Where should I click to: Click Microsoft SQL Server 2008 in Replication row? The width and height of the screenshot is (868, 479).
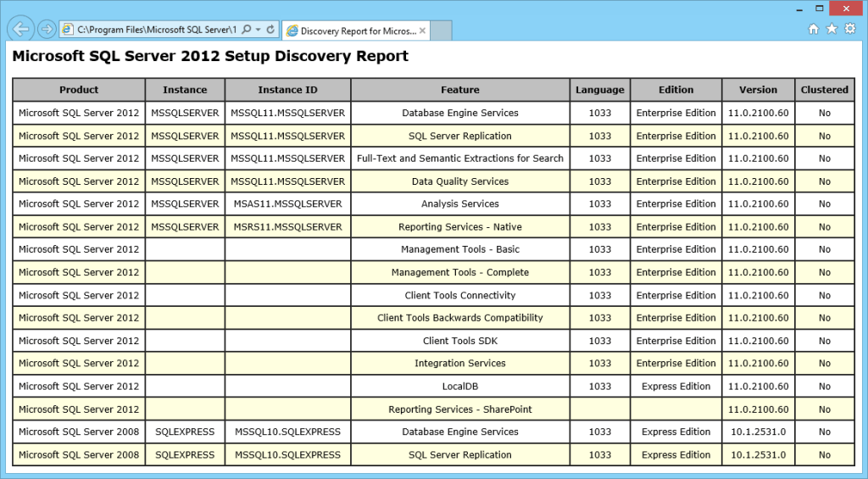pos(79,454)
